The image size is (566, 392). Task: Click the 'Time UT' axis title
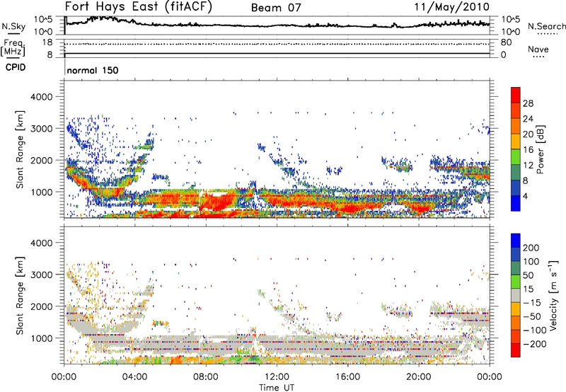[x=277, y=388]
